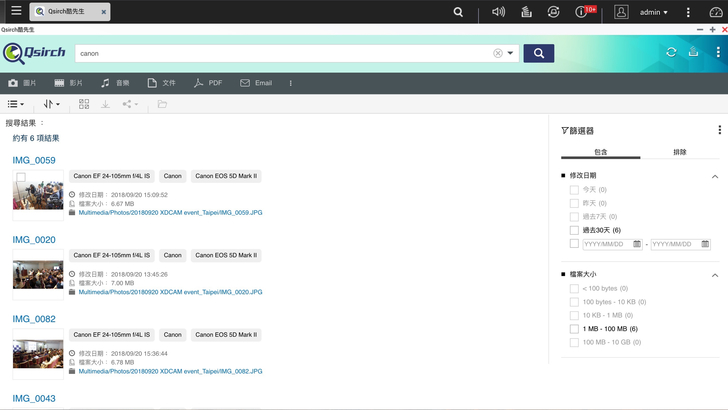Viewport: 728px width, 410px height.
Task: Open the list view mode dropdown
Action: (x=16, y=104)
